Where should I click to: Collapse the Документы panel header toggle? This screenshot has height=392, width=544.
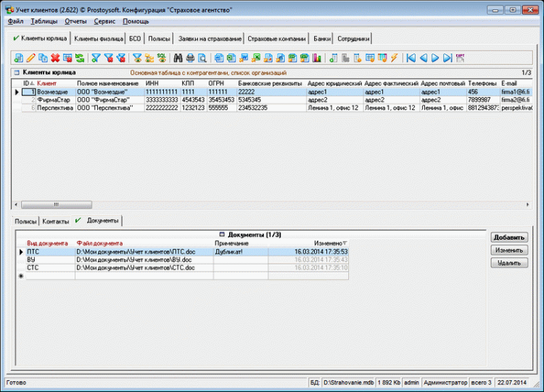[222, 235]
